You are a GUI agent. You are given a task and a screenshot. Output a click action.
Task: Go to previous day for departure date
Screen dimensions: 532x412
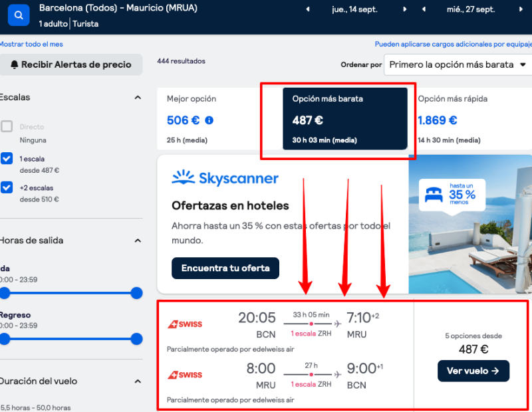[308, 9]
